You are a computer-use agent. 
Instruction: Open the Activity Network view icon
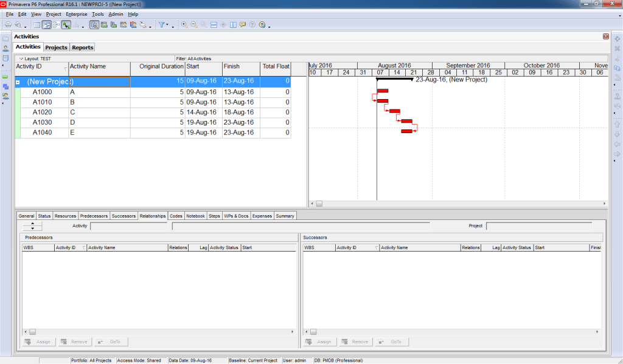click(x=57, y=25)
